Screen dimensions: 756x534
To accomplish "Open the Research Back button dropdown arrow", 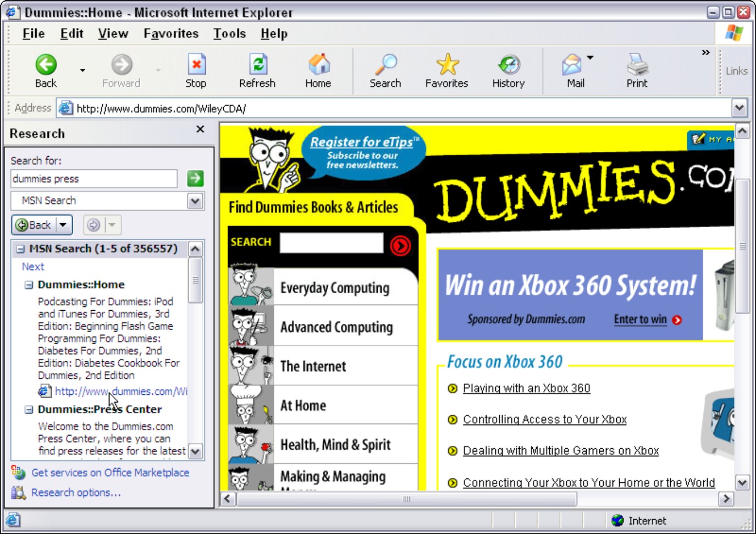I will coord(63,224).
